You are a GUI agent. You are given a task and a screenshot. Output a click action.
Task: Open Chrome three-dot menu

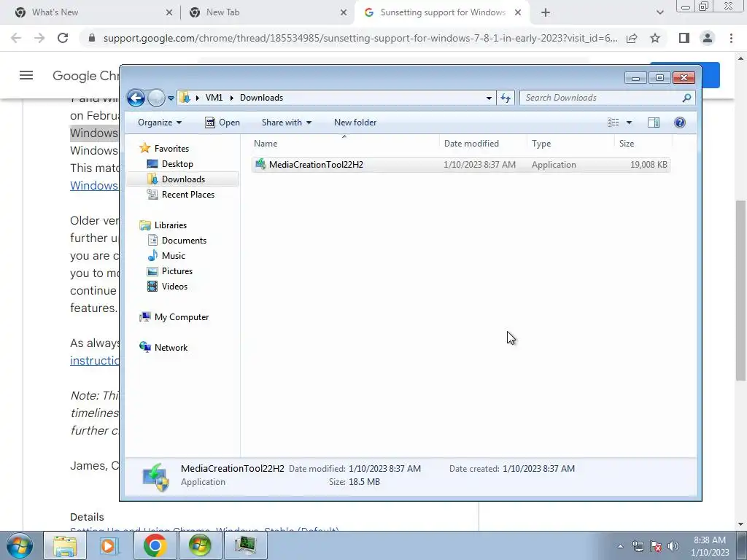[731, 38]
